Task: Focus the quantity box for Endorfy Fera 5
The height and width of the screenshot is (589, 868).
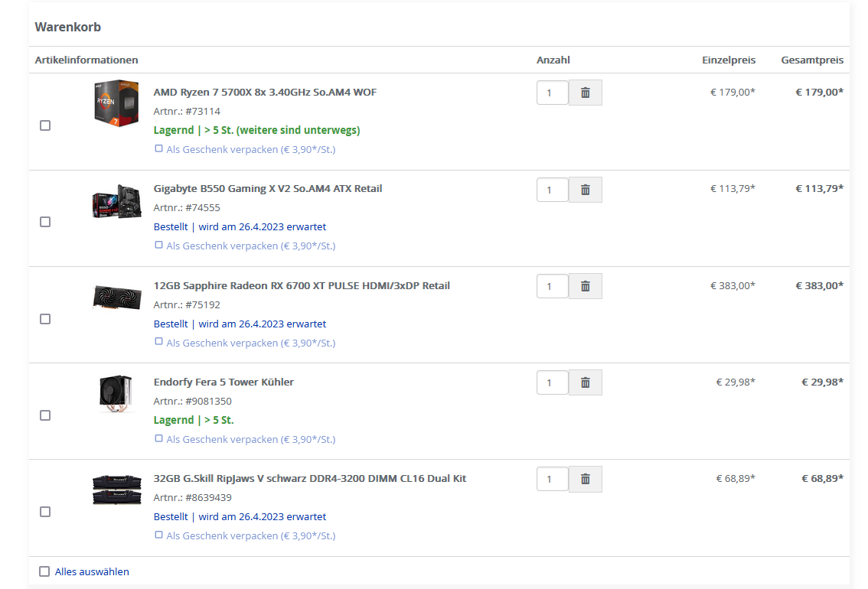Action: [x=552, y=382]
